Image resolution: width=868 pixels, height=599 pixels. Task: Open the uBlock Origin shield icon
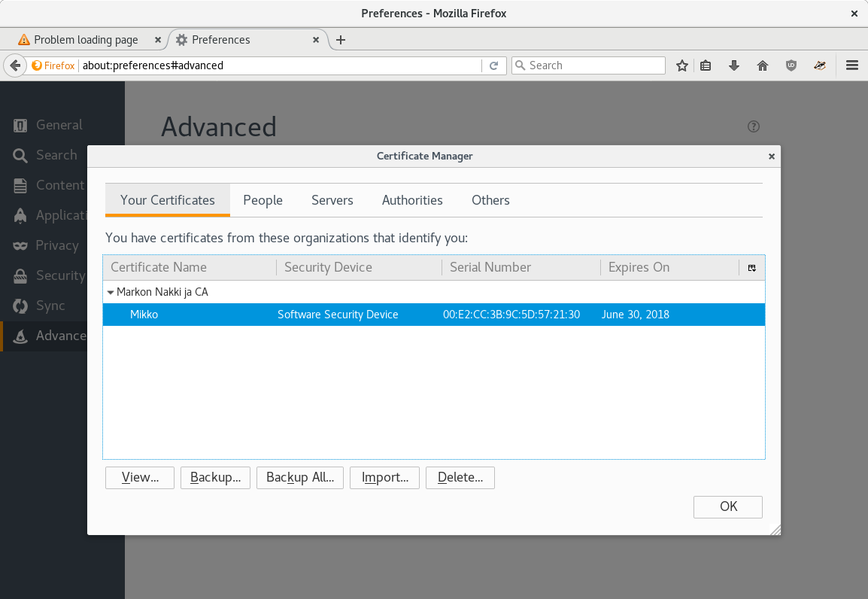coord(791,65)
